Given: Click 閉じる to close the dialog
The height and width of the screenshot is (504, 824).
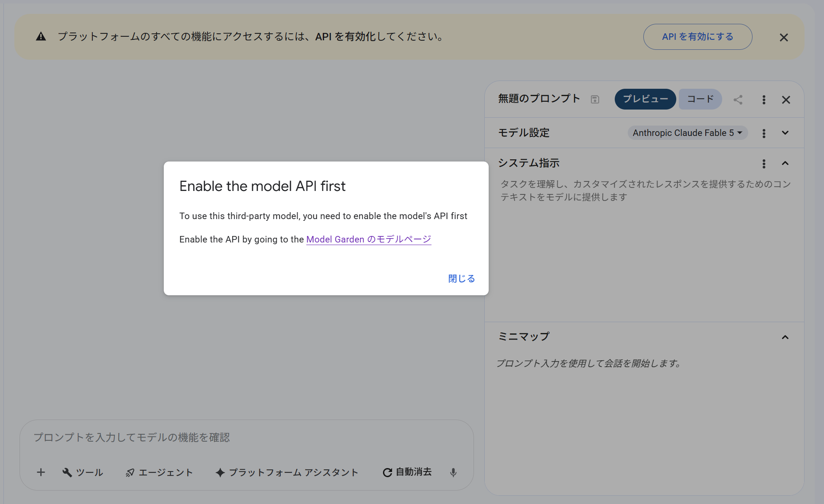Looking at the screenshot, I should (x=461, y=278).
